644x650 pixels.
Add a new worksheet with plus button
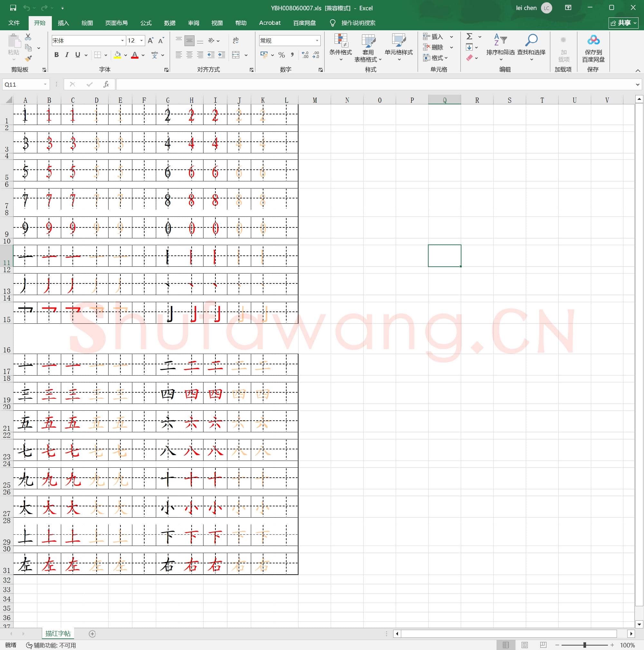pos(92,634)
